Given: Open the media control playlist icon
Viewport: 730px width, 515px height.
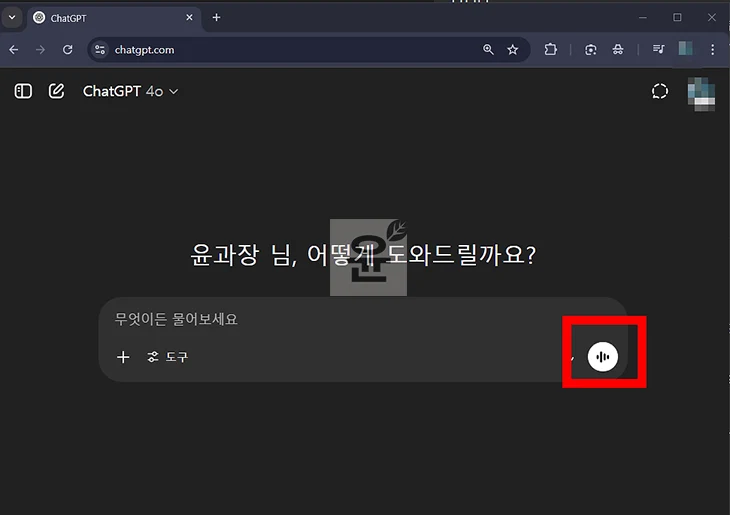Looking at the screenshot, I should pyautogui.click(x=658, y=49).
